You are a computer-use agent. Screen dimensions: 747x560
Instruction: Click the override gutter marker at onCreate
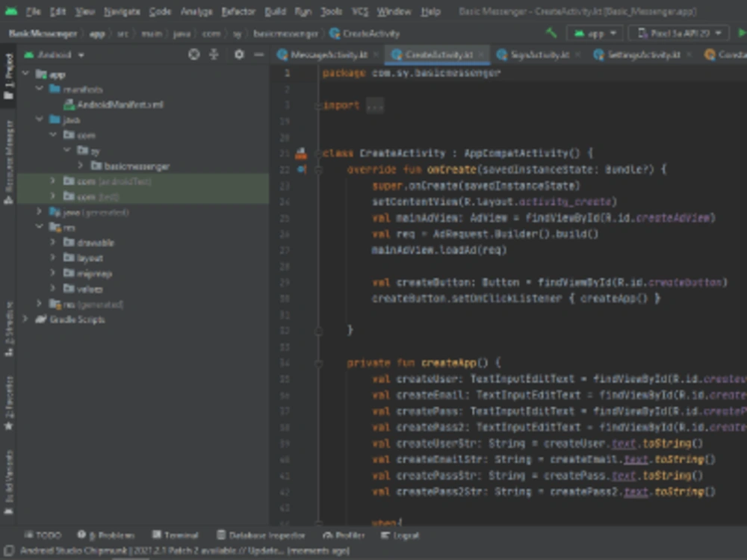pos(301,169)
